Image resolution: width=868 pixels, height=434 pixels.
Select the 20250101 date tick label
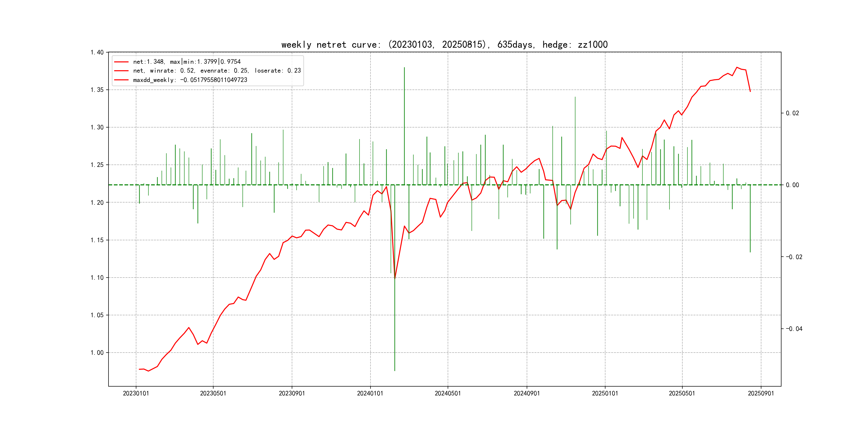(605, 393)
